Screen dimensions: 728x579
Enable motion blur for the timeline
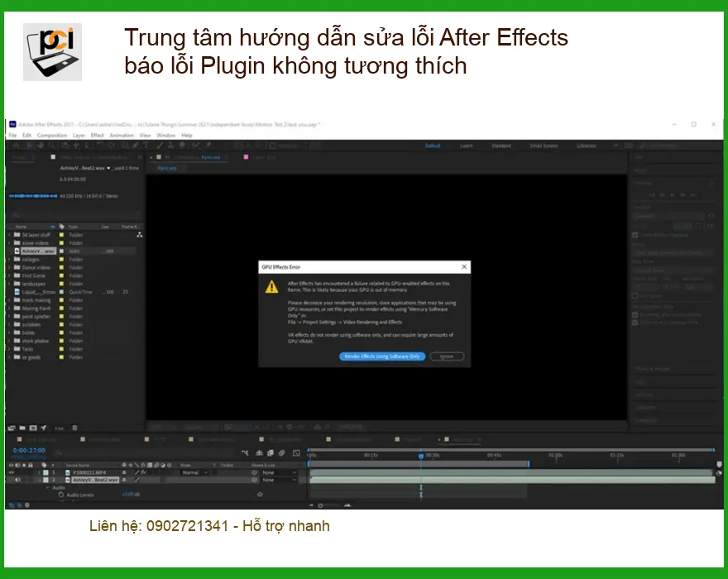[x=281, y=453]
